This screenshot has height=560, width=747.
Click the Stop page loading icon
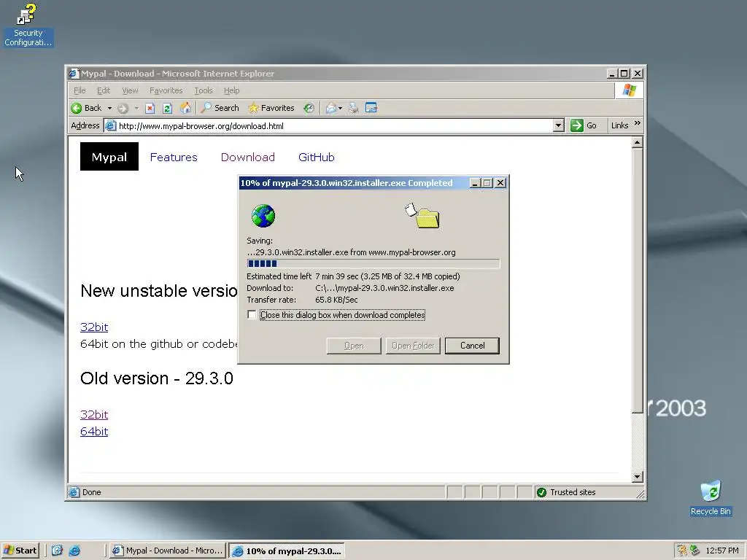tap(150, 108)
